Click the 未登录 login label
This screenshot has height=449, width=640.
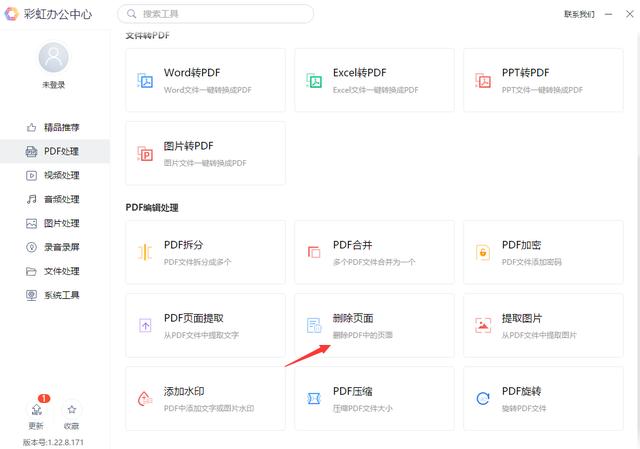[53, 85]
